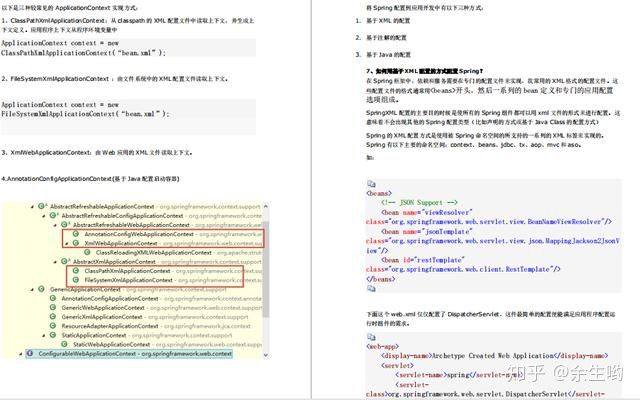Collapse the StaticApplicationContext node
The width and height of the screenshot is (640, 400).
pos(44,336)
